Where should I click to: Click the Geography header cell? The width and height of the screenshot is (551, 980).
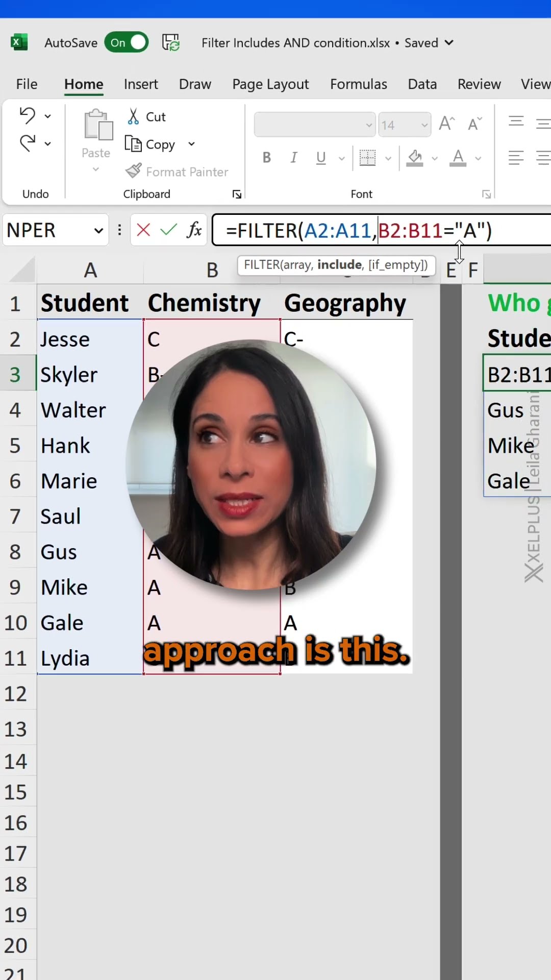[346, 303]
